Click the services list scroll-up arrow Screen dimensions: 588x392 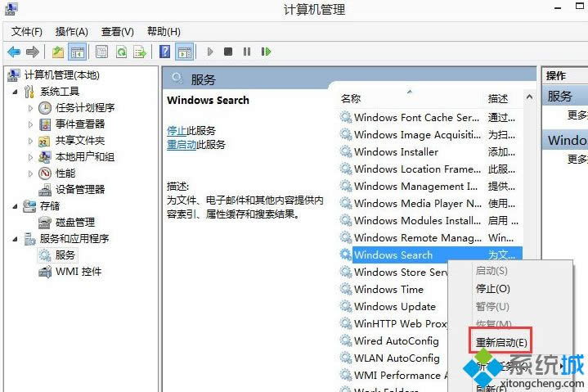pos(529,97)
